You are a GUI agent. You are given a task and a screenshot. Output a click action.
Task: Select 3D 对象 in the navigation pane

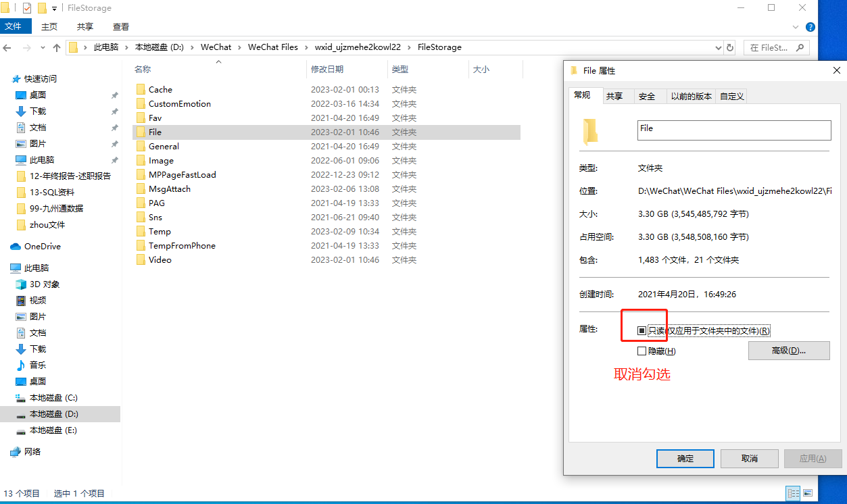click(45, 284)
